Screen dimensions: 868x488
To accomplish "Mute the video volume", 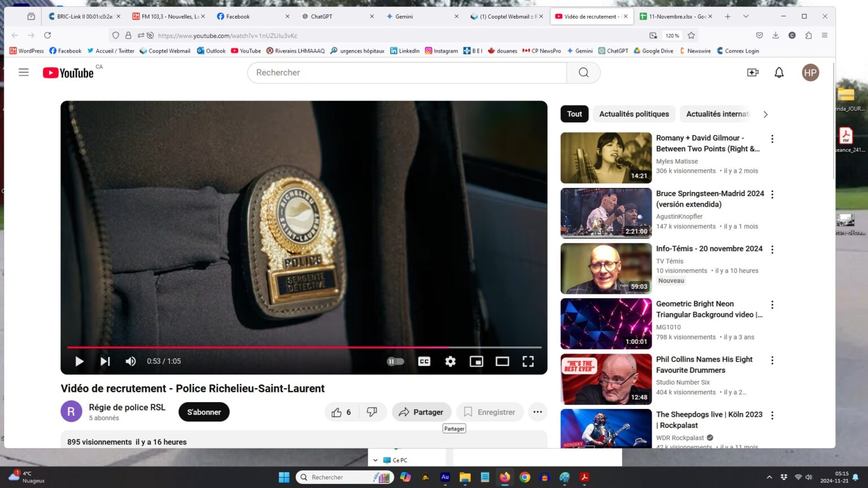I will (131, 361).
